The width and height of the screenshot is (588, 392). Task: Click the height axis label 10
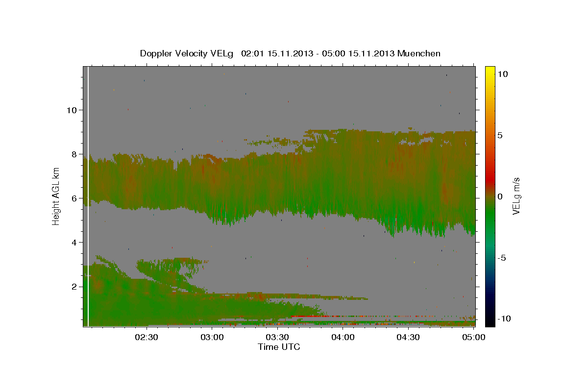(x=72, y=110)
